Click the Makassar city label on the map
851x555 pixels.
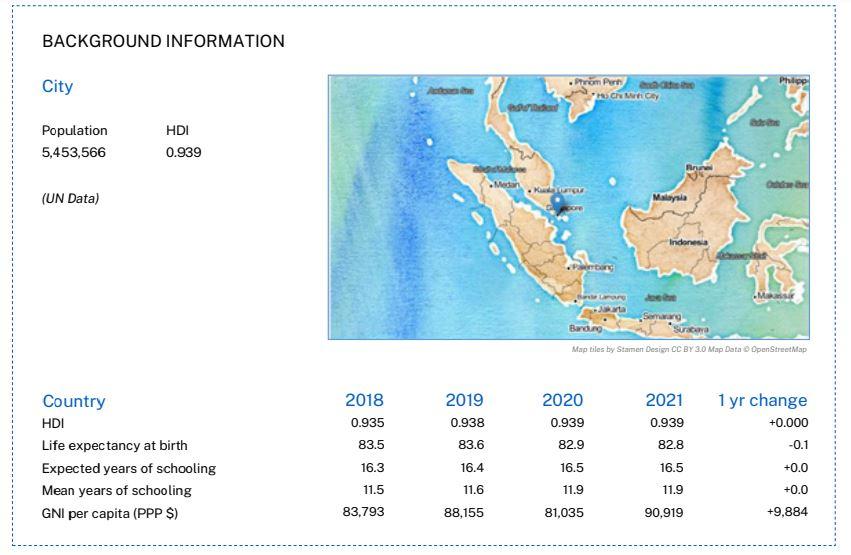(777, 297)
